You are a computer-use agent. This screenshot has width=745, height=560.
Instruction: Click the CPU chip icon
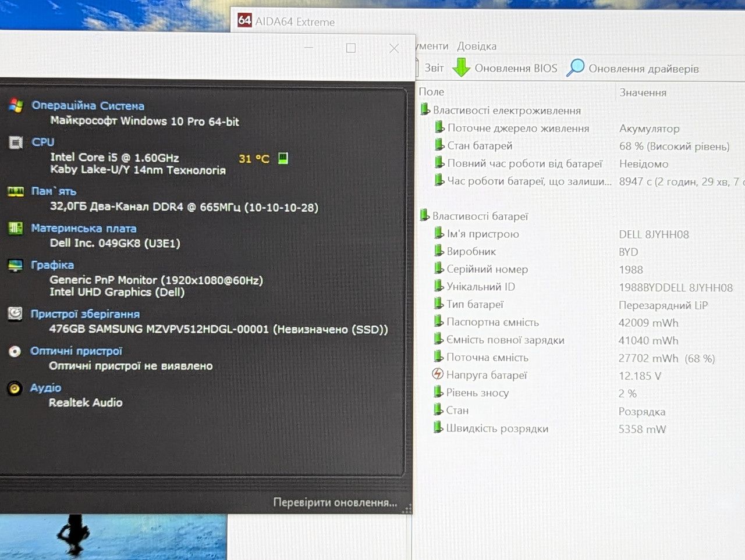coord(16,142)
